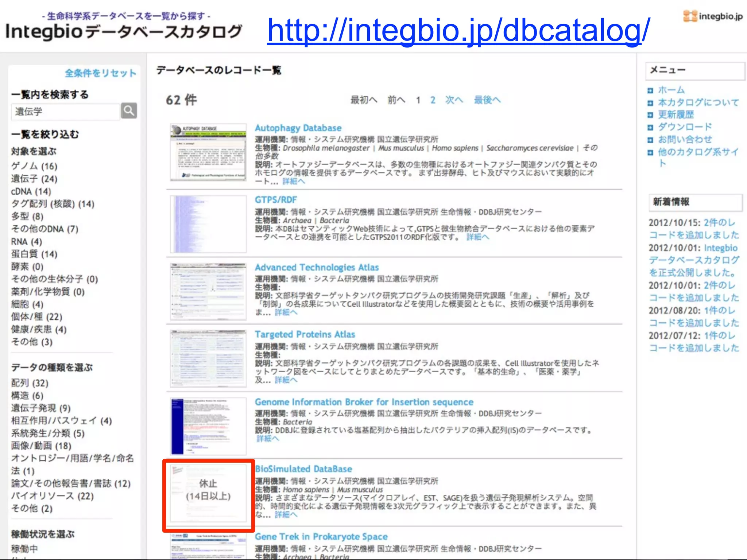
Task: Open 2012/08/20 news: 1件のレコードを追加しました
Action: tap(694, 316)
